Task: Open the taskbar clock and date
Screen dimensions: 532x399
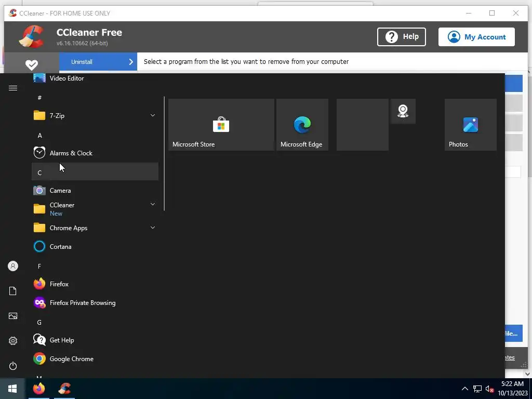Action: 512,389
